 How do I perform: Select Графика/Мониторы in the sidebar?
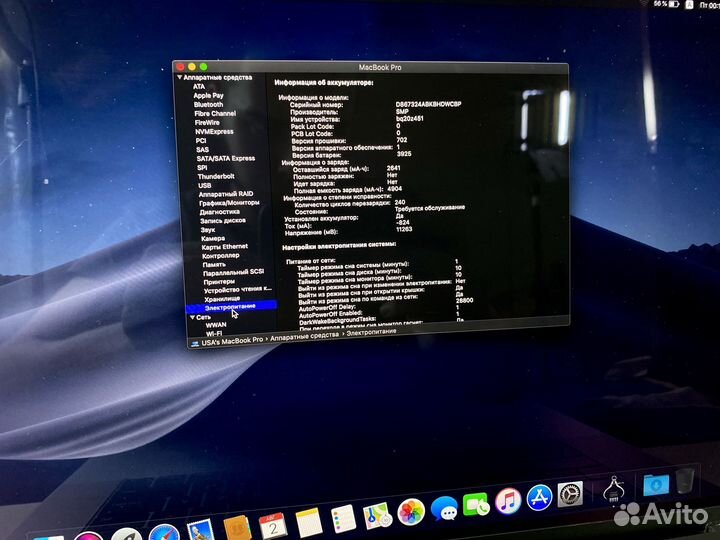229,203
